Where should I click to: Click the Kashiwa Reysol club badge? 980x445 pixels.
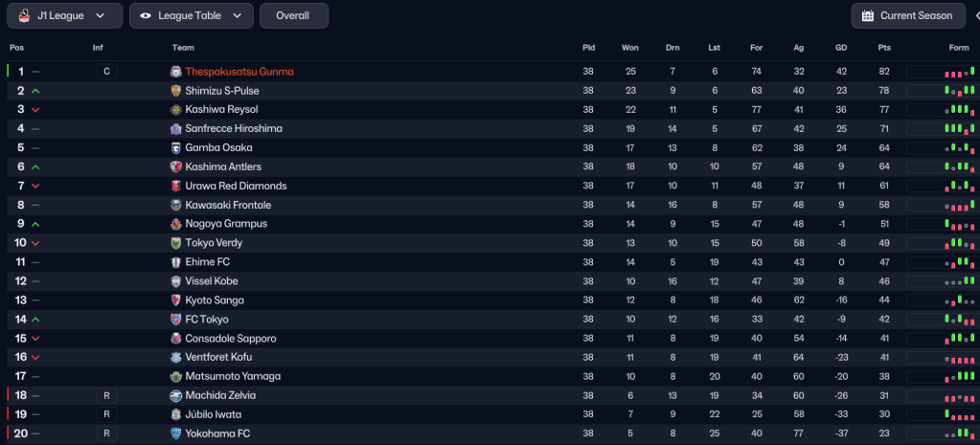coord(176,110)
